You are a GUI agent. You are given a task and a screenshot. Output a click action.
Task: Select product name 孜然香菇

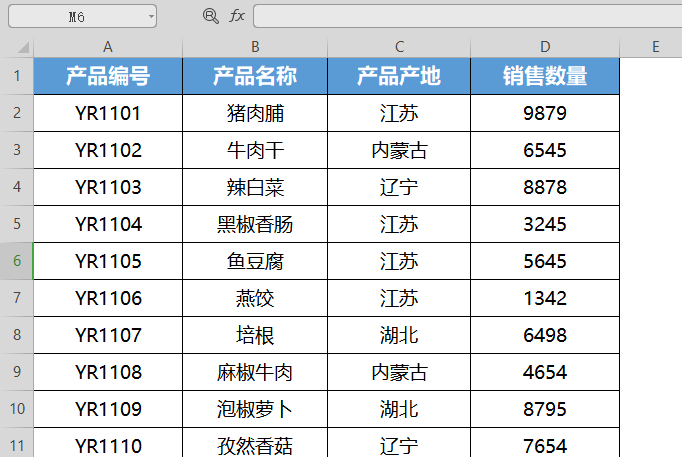(255, 443)
